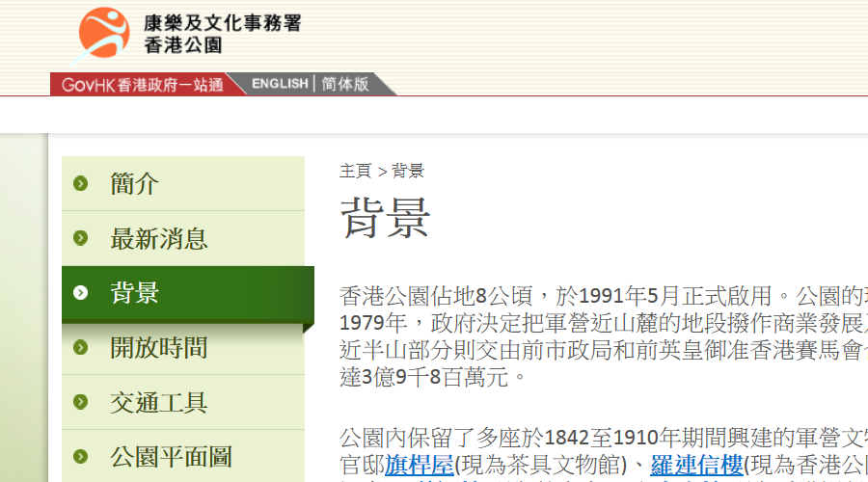Open the 交通工具 sidebar page
Viewport: 868px width, 482px height.
point(158,402)
